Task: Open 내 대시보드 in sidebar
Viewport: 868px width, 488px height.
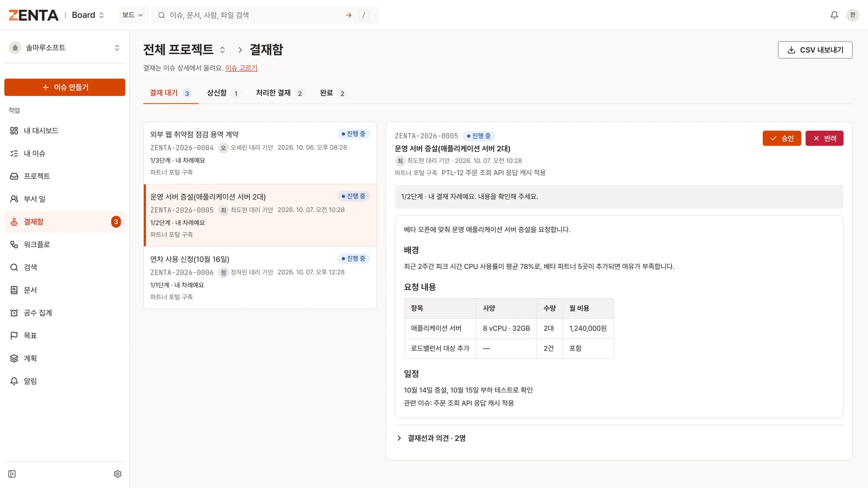Action: (x=65, y=130)
